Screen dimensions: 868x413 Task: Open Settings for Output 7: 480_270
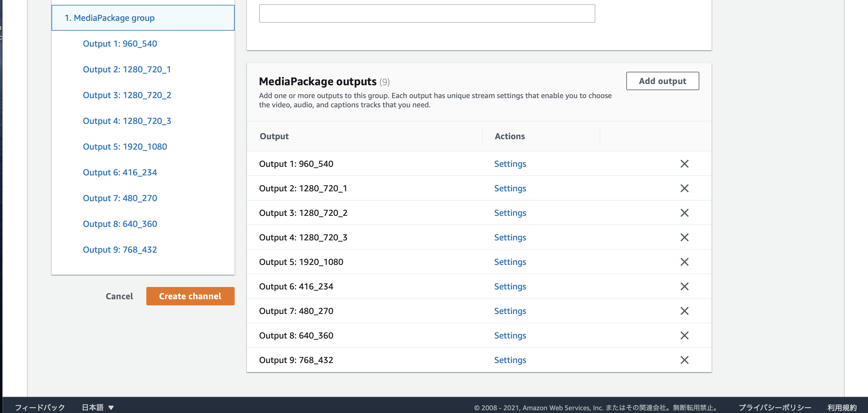coord(510,311)
